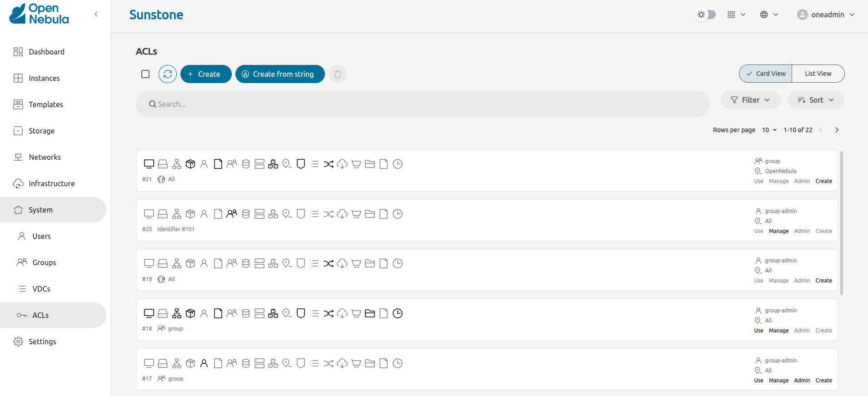Open the Sort dropdown
The height and width of the screenshot is (396, 868).
[x=816, y=100]
